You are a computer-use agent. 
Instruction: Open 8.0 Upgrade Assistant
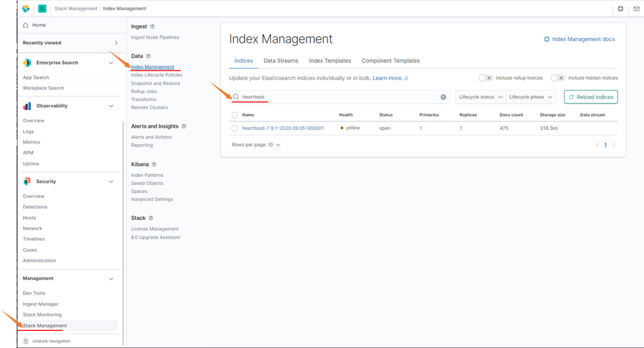click(156, 237)
